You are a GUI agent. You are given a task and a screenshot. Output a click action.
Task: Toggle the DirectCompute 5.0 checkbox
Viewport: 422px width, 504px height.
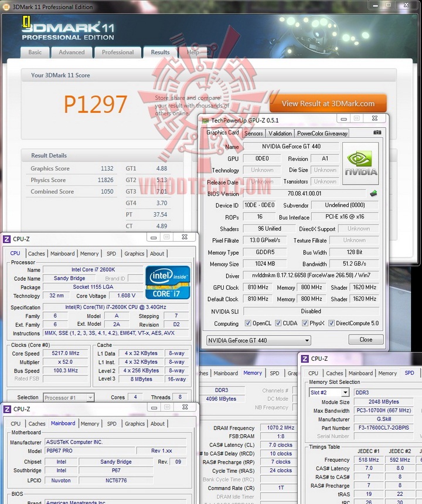pos(331,323)
